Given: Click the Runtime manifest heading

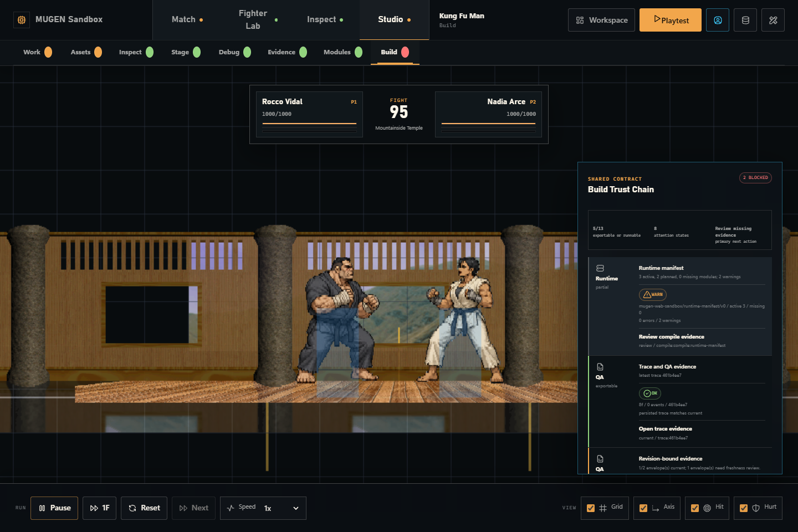Looking at the screenshot, I should tap(661, 268).
